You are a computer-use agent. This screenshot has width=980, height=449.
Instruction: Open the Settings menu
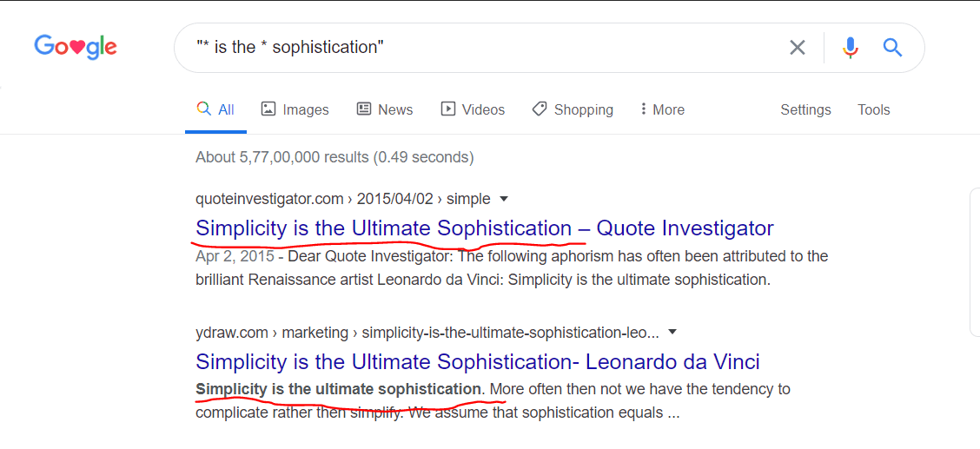click(x=805, y=109)
